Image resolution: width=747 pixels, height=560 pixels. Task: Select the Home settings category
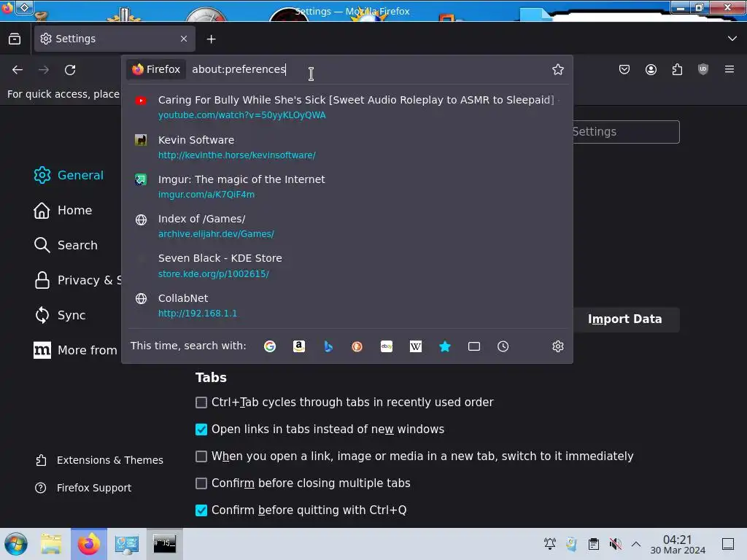[63, 210]
